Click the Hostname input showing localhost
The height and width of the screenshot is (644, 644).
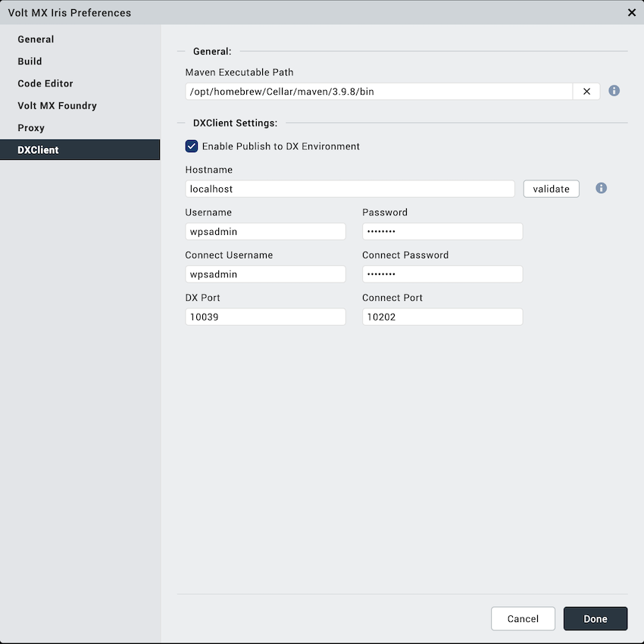(349, 188)
